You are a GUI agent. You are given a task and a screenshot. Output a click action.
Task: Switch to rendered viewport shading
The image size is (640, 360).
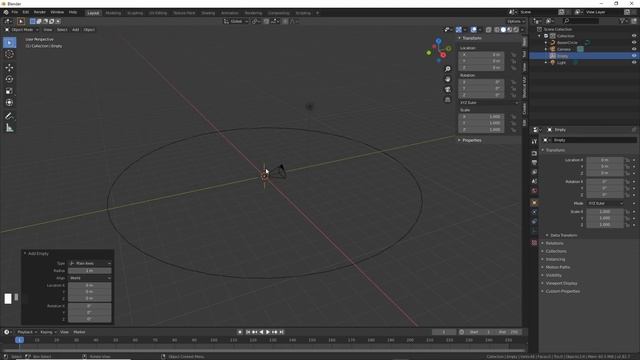[x=516, y=30]
